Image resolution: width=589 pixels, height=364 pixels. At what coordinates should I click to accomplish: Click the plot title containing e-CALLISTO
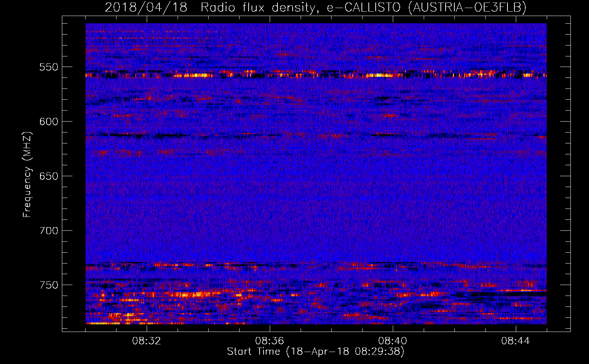click(316, 7)
